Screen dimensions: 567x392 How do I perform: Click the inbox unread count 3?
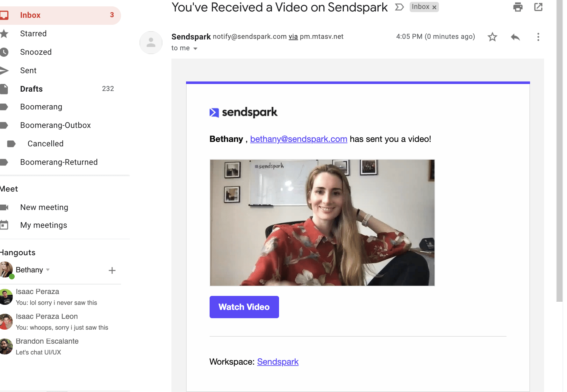coord(112,15)
